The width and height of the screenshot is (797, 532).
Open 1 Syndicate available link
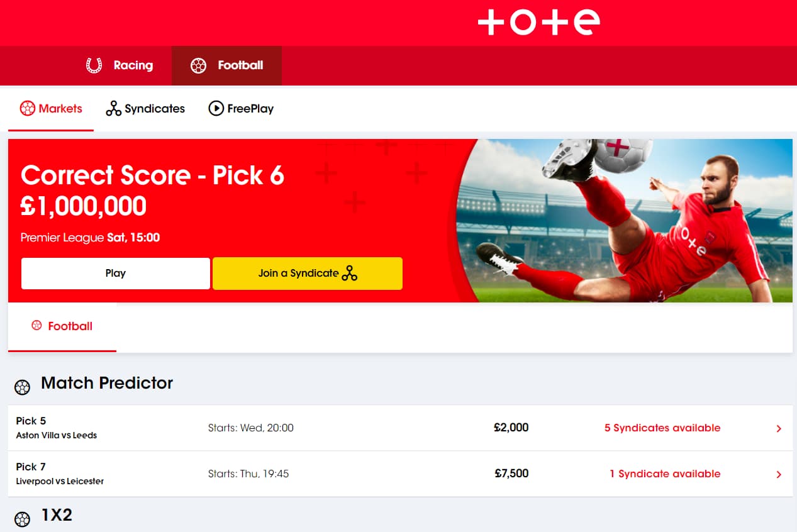(x=665, y=474)
